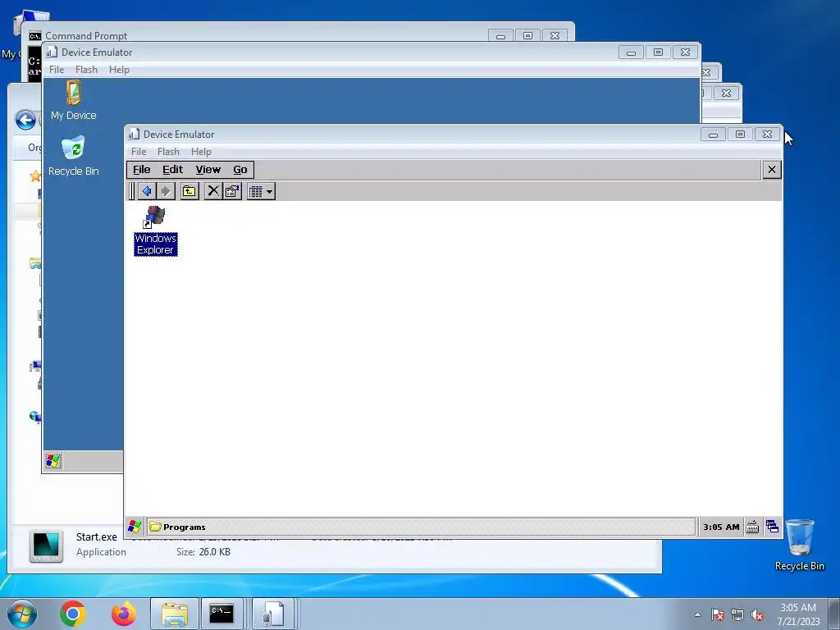Image resolution: width=840 pixels, height=630 pixels.
Task: Close the CE explorer with X button
Action: pos(771,170)
